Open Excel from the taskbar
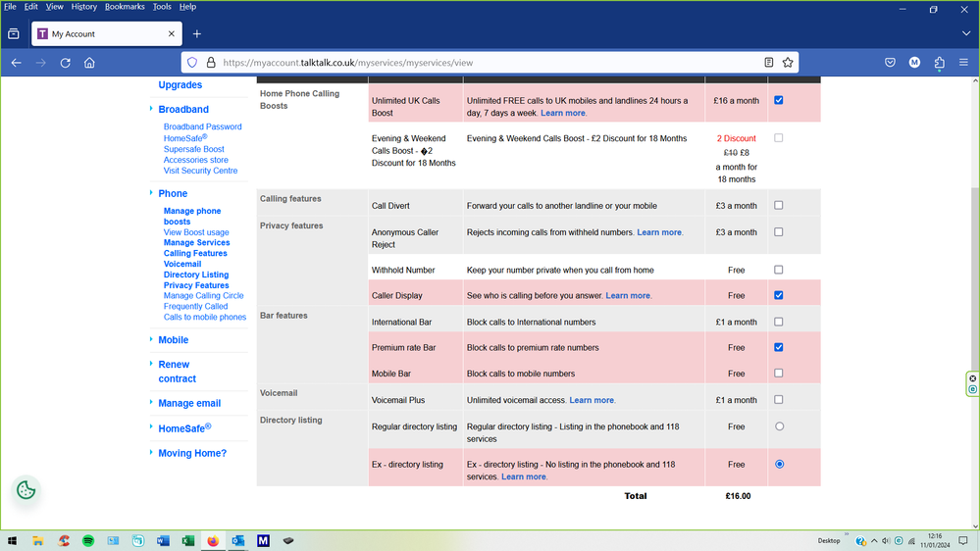Image resolution: width=980 pixels, height=551 pixels. (188, 541)
